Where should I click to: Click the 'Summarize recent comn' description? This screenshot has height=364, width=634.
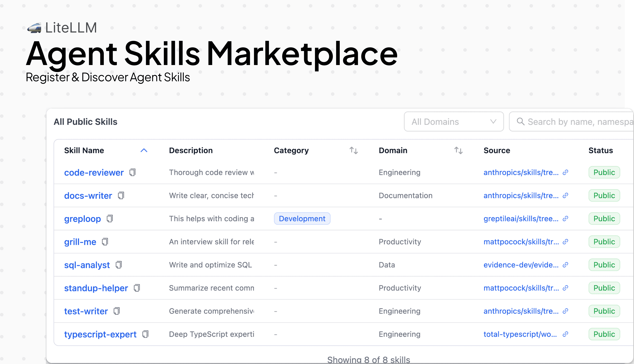tap(211, 288)
